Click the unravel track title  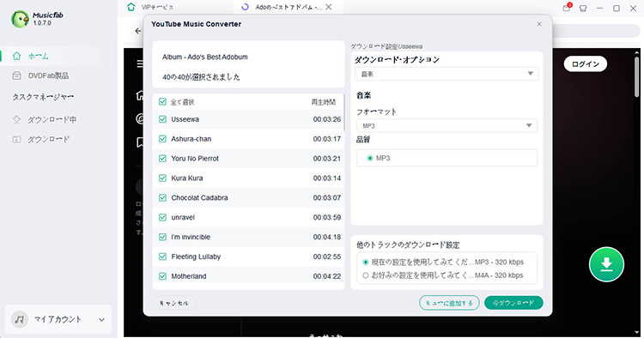coord(183,217)
